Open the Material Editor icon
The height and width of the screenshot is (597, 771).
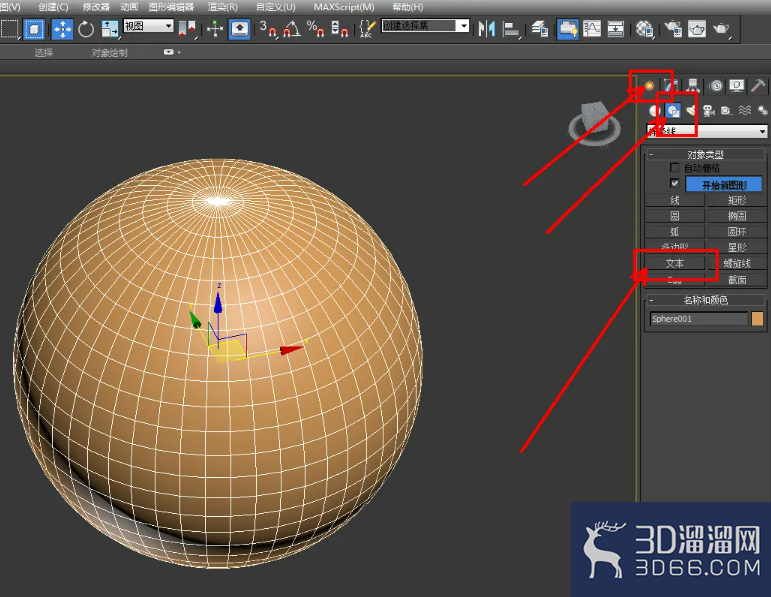point(644,29)
